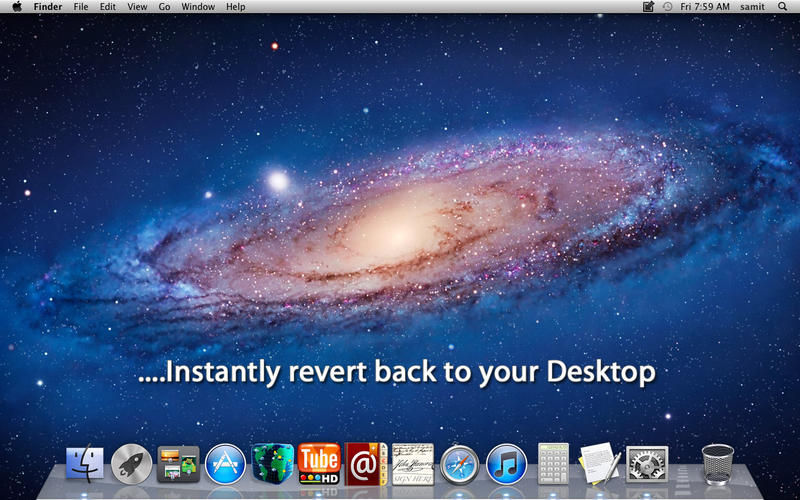
Task: Open the App Store Dock icon
Action: [x=225, y=464]
